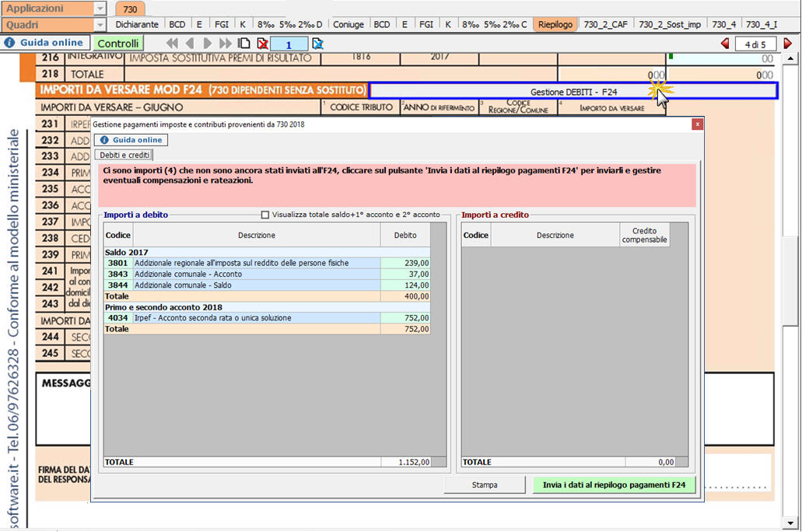
Task: Click the page icon with red X
Action: click(262, 44)
